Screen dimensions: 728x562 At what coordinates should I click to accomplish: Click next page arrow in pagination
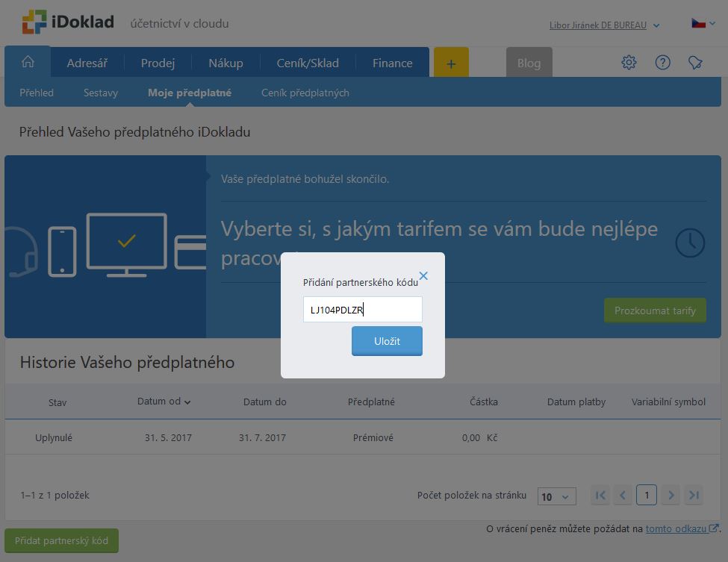(x=671, y=495)
